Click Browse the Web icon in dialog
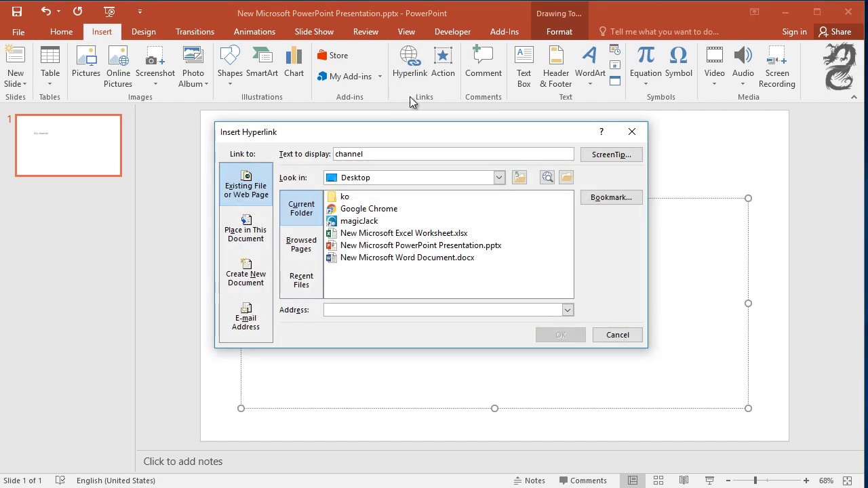Image resolution: width=868 pixels, height=488 pixels. click(x=547, y=178)
